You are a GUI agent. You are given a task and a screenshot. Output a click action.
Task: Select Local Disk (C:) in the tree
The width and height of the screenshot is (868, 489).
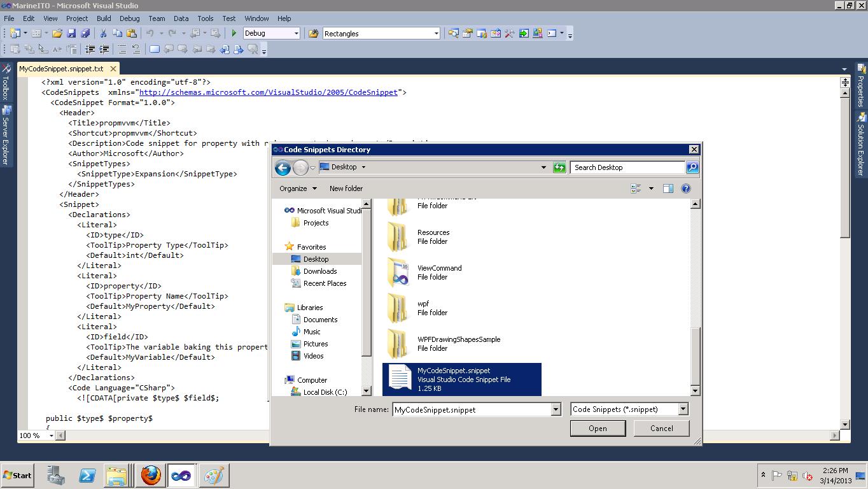[325, 392]
